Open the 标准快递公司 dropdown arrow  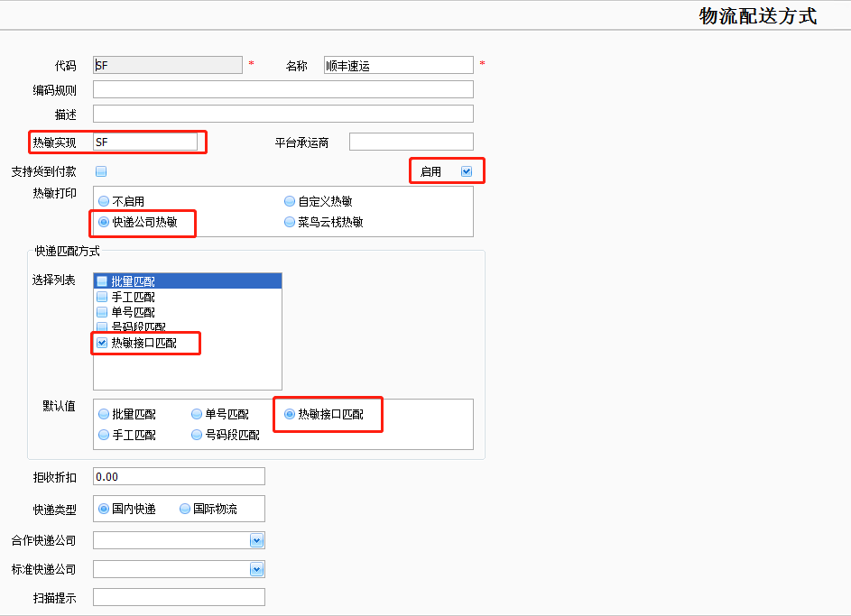pyautogui.click(x=256, y=569)
